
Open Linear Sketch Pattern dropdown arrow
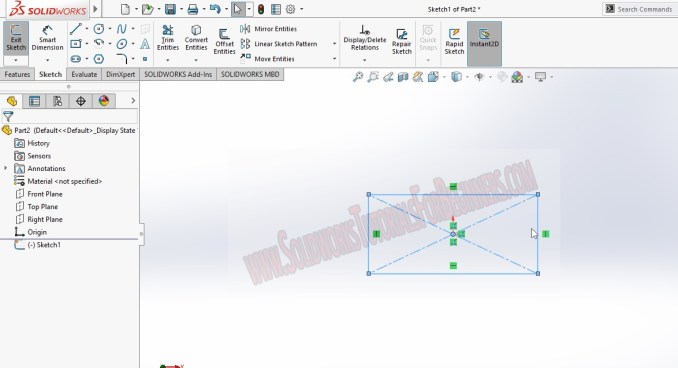tap(334, 44)
